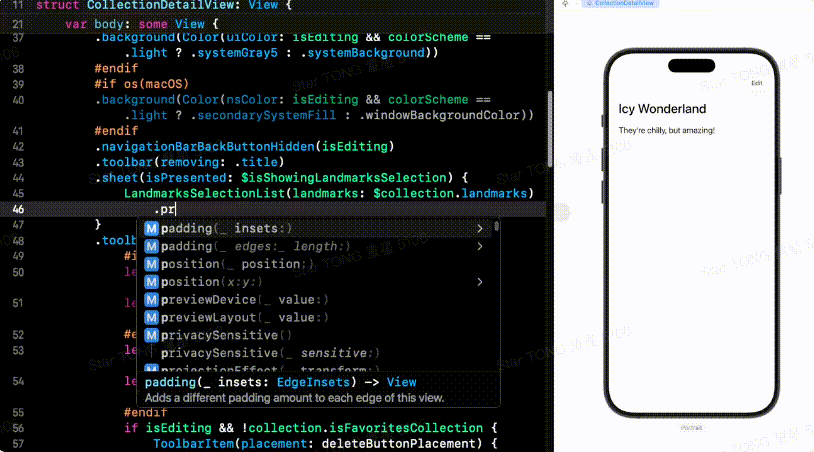Screen dimensions: 814x452
Task: Click isFavoritesCollection on line 56
Action: (x=406, y=428)
